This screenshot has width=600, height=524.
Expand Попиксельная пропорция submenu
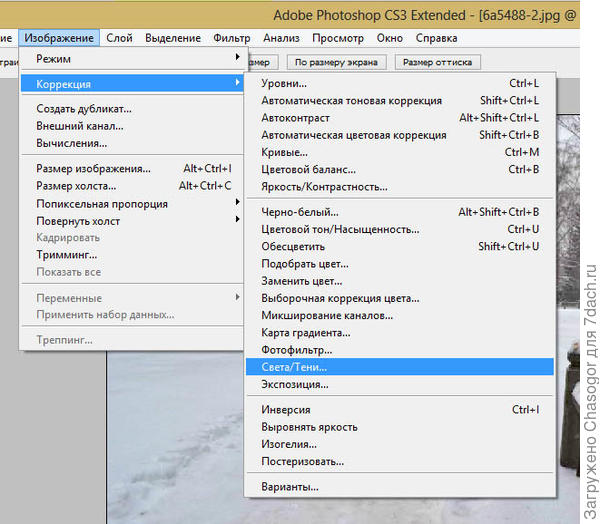tap(102, 204)
